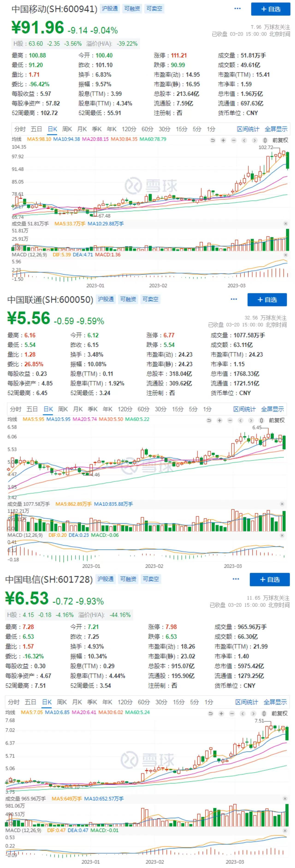Click candlestick style icon on 中国电信 chart
Viewport: 295px width, 868px height.
264,713
